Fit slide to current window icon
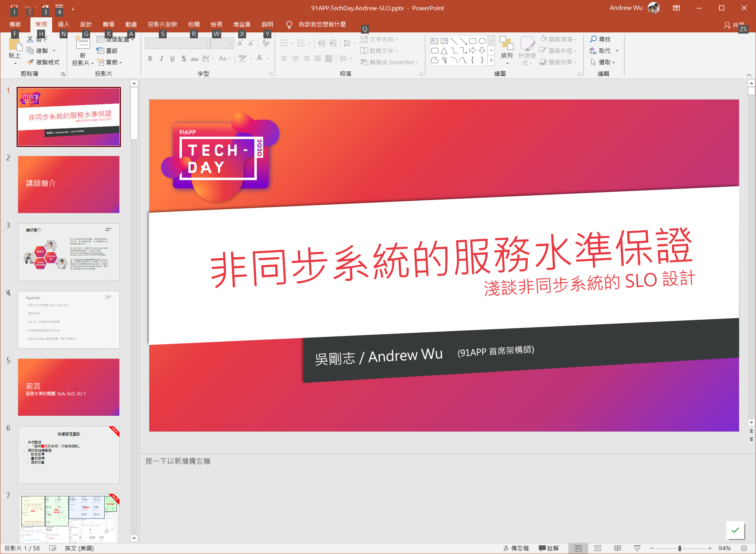 pos(744,548)
